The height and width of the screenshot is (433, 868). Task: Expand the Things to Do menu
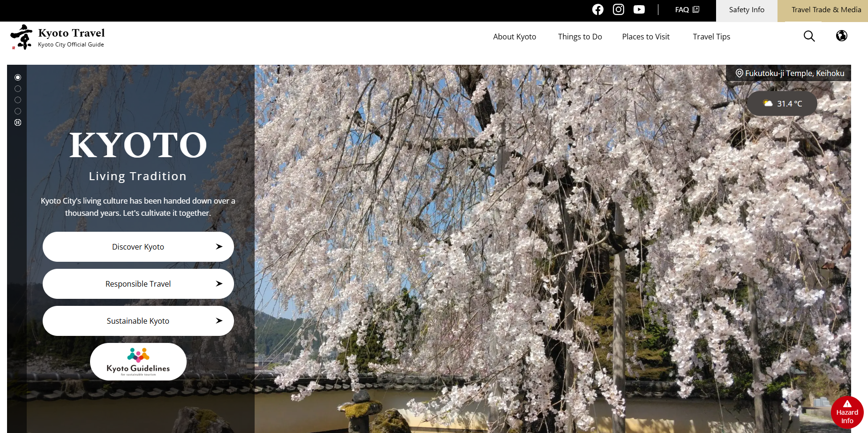click(580, 37)
